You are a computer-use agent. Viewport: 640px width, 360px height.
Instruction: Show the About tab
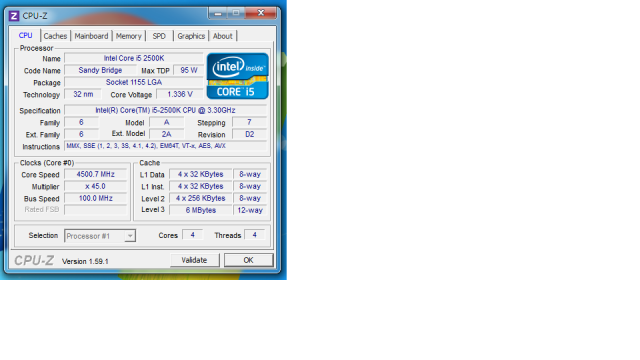click(222, 36)
